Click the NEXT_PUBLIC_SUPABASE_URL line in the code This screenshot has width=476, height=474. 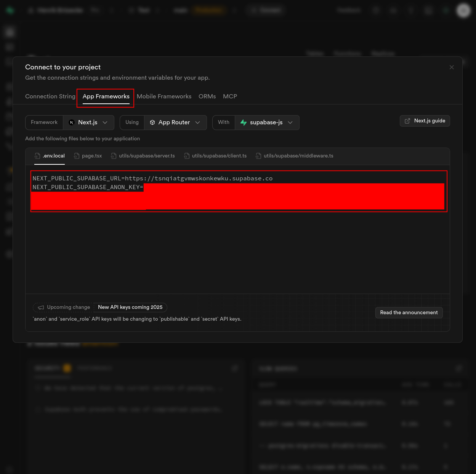coord(152,178)
